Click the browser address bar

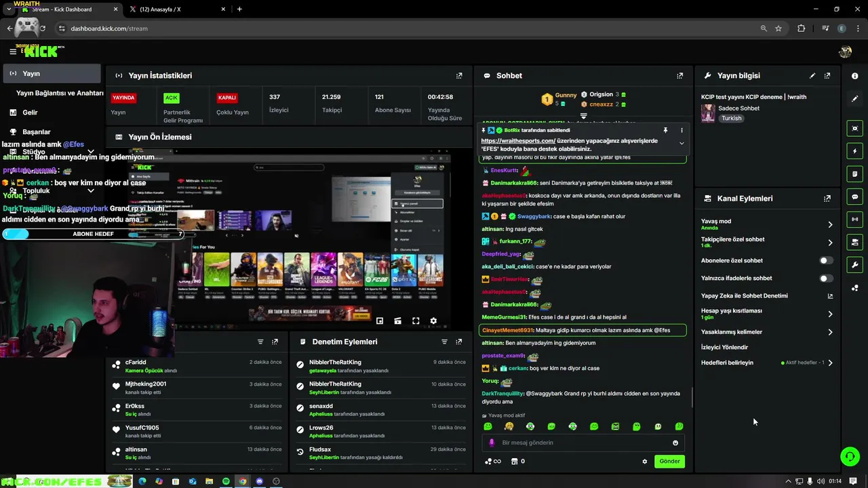click(x=407, y=28)
